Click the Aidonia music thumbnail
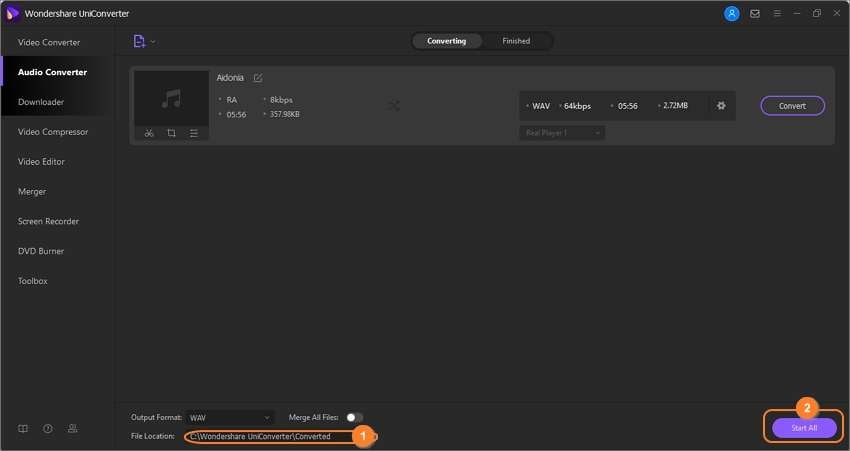850x451 pixels. point(171,99)
